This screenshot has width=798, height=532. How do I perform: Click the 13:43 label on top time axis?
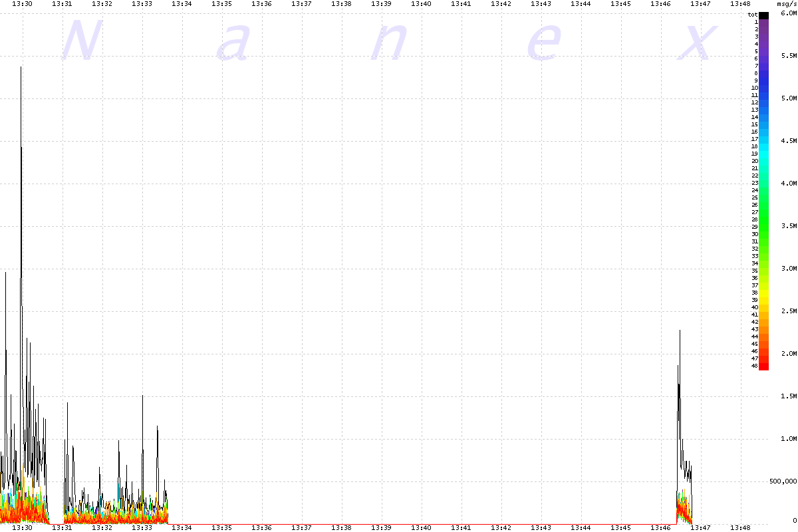click(x=541, y=4)
